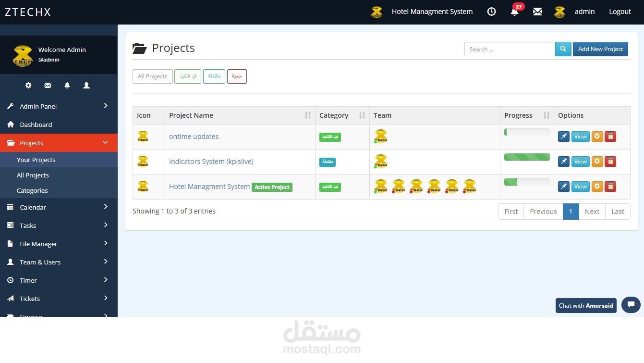644x363 pixels.
Task: Open Hotel Managment System project link
Action: click(209, 187)
